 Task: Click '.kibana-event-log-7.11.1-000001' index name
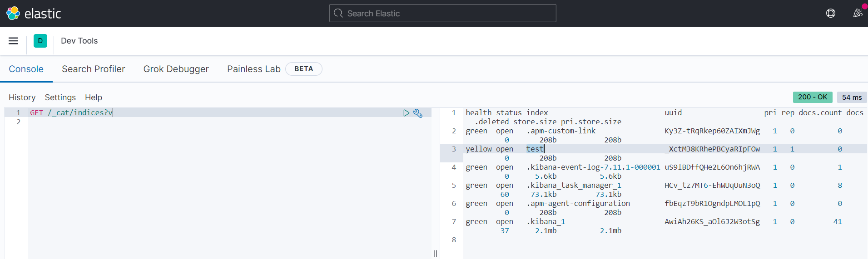click(x=593, y=167)
